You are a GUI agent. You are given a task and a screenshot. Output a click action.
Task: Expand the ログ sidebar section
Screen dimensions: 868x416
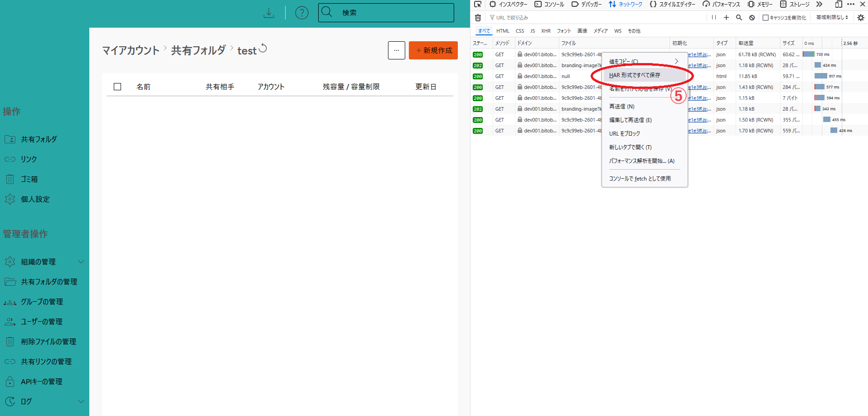[x=81, y=401]
